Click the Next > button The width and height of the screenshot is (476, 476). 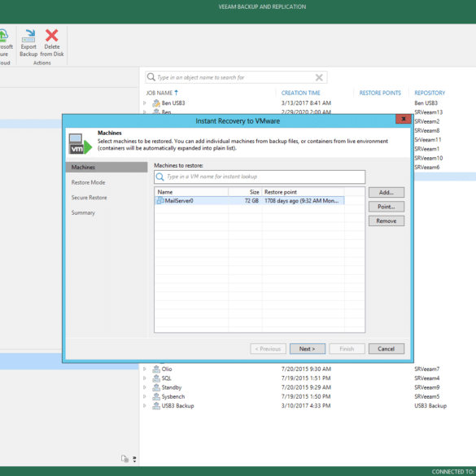(308, 349)
